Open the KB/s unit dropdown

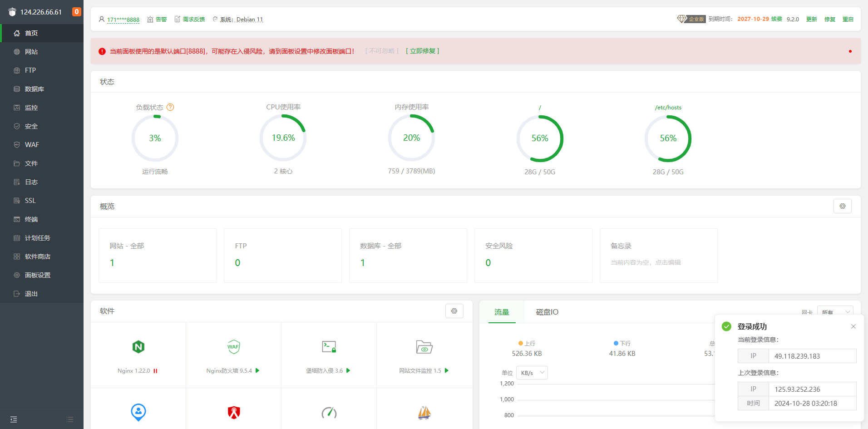coord(532,373)
